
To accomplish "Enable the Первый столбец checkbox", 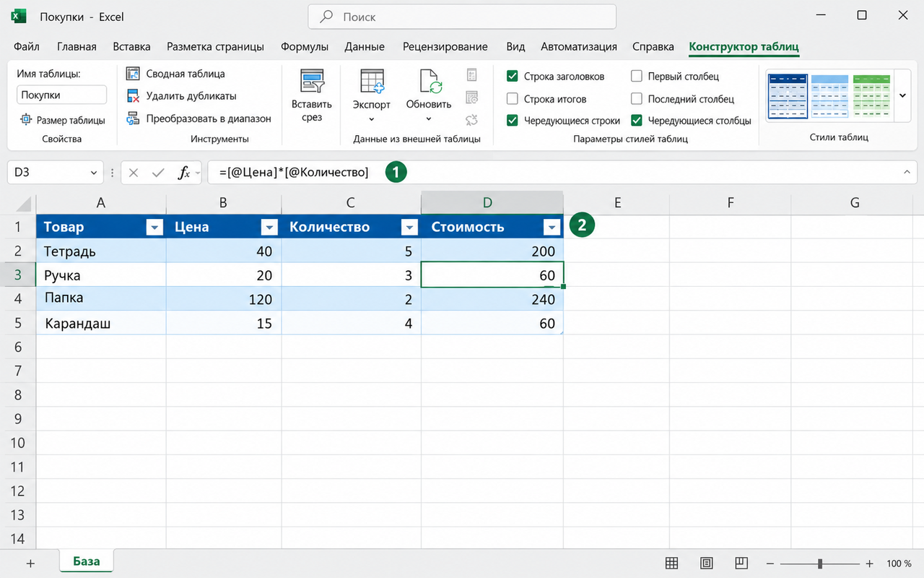I will (637, 77).
